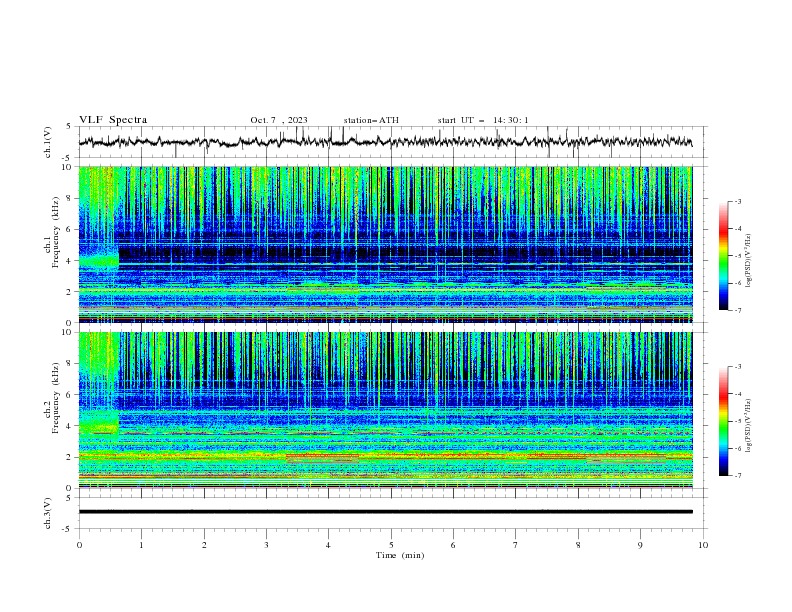Click time axis tick label "10" at bottom
The height and width of the screenshot is (612, 792).
point(703,545)
